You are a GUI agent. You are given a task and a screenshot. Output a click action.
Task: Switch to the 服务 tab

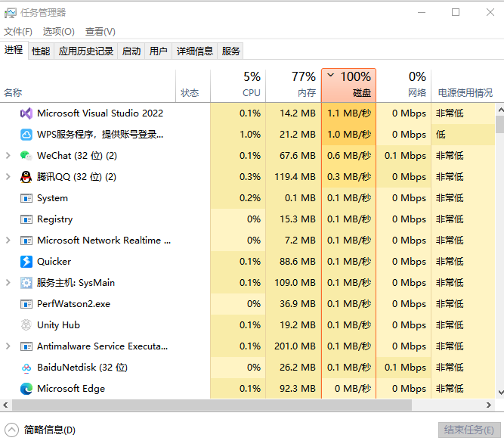coord(230,51)
